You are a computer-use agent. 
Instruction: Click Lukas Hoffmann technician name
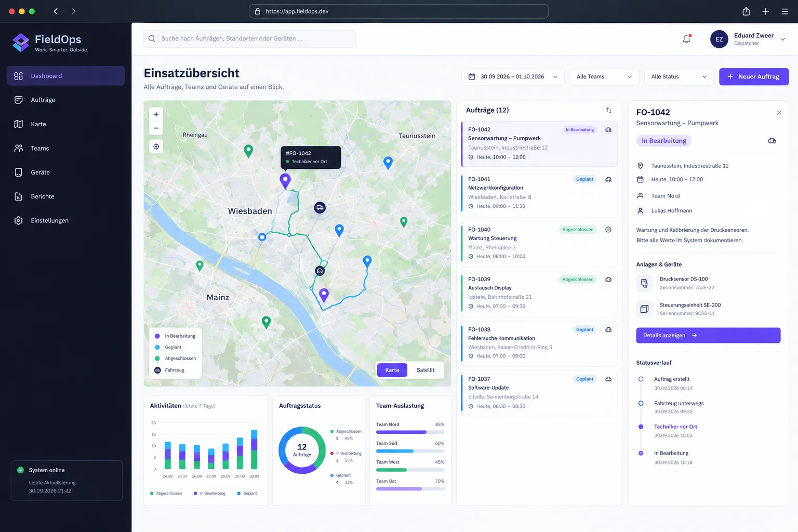672,211
